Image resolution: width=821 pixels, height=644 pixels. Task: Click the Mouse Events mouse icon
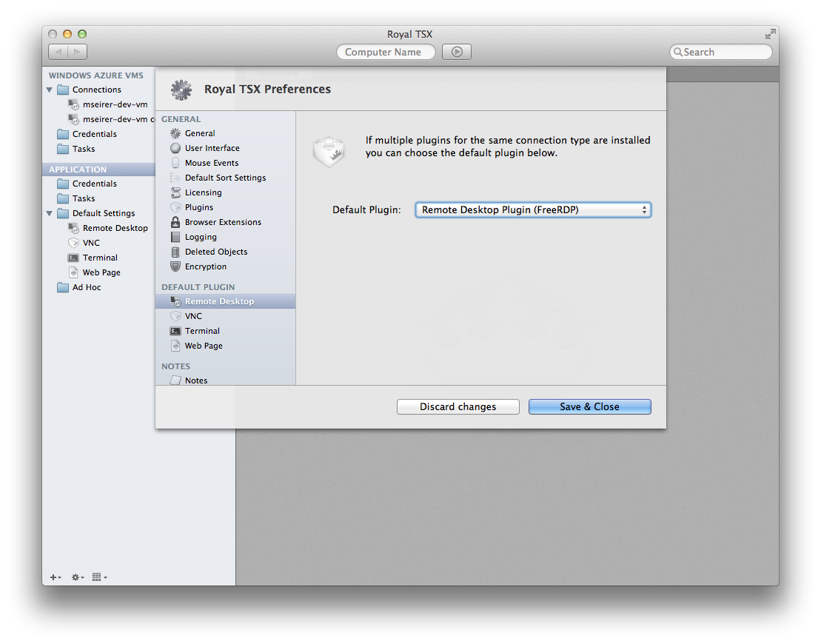[175, 163]
